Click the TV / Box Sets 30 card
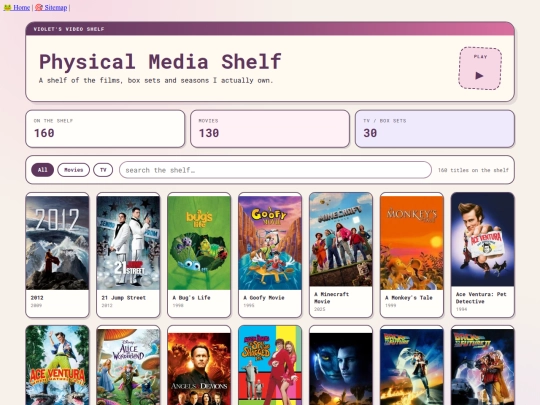540x405 pixels. pyautogui.click(x=435, y=129)
